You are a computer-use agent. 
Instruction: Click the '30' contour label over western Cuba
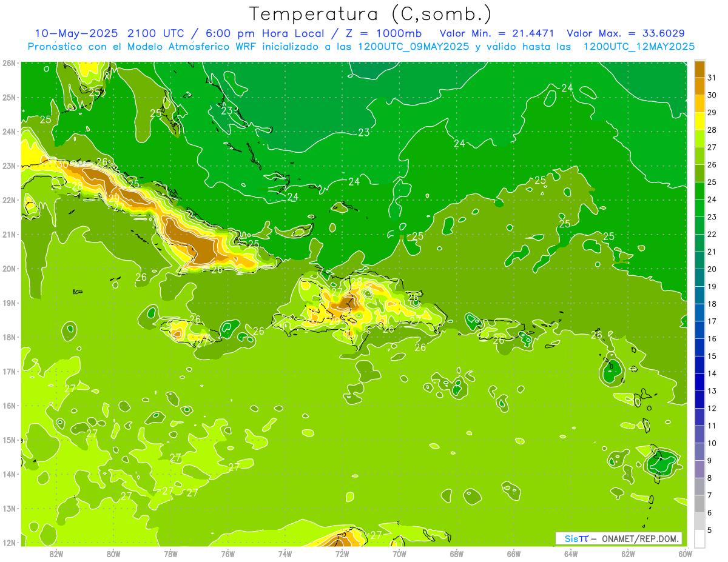tap(62, 164)
